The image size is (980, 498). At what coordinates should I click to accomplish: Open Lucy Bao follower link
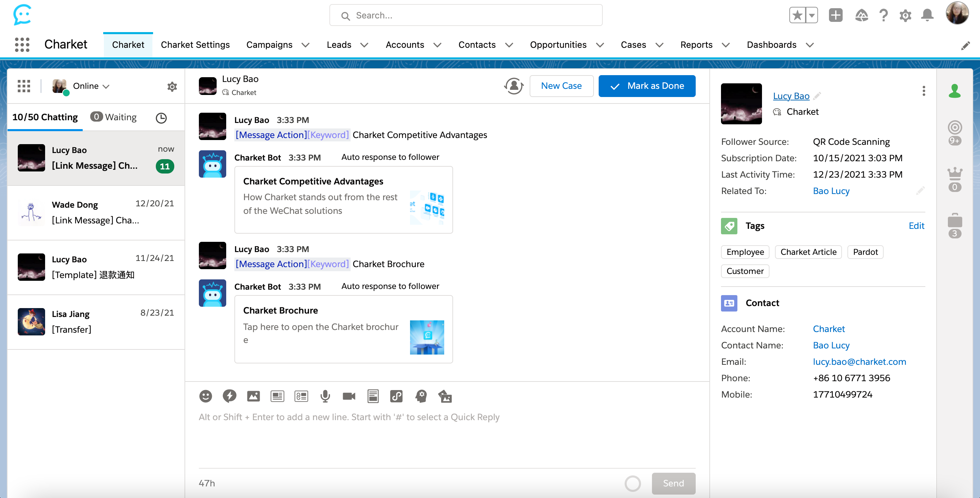tap(791, 96)
